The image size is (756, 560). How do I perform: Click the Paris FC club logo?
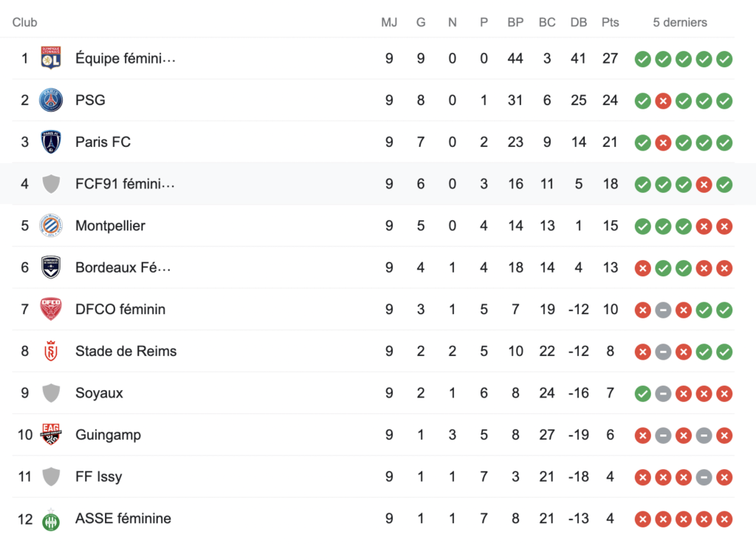coord(51,142)
